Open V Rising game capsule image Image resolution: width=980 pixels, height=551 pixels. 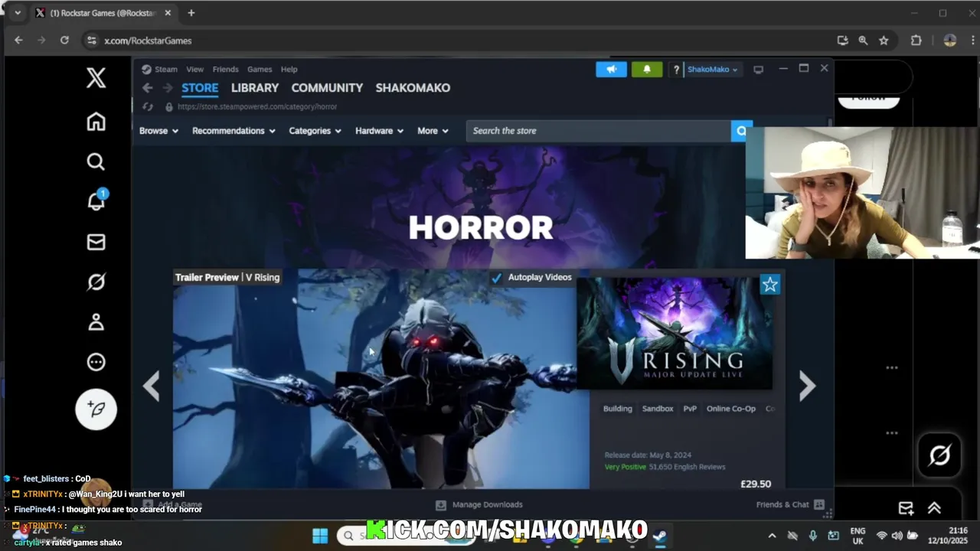[675, 333]
